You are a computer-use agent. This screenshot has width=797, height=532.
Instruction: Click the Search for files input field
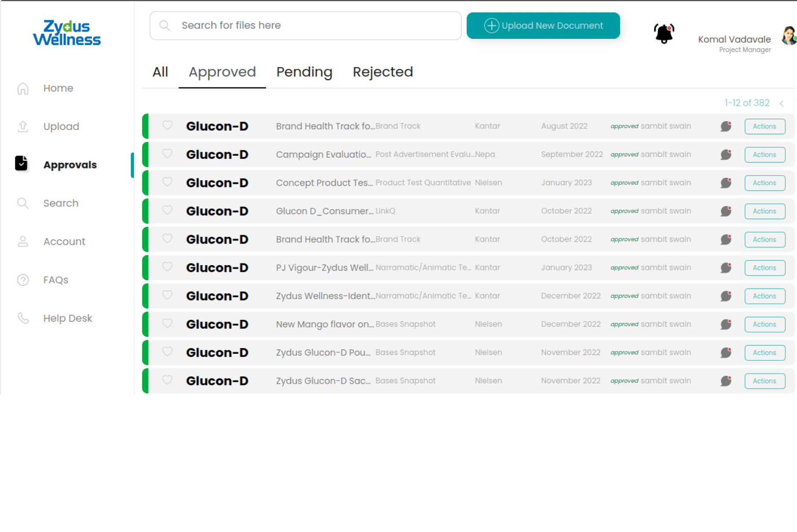click(x=305, y=26)
